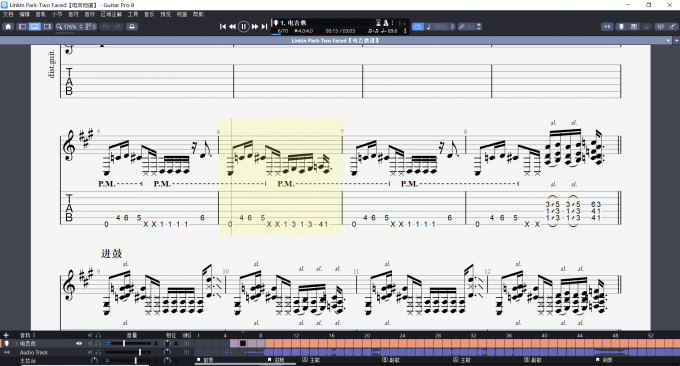The image size is (680, 366).
Task: Pause playback with the pause button
Action: (x=243, y=26)
